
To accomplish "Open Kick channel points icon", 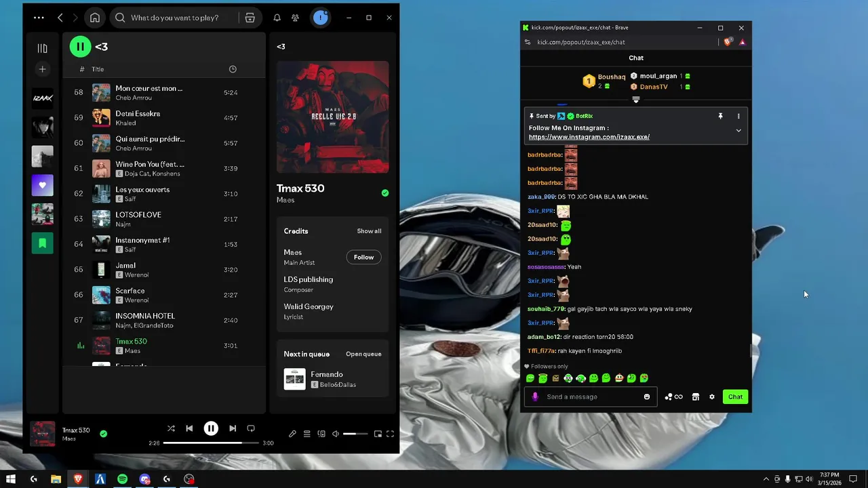I will tap(673, 396).
